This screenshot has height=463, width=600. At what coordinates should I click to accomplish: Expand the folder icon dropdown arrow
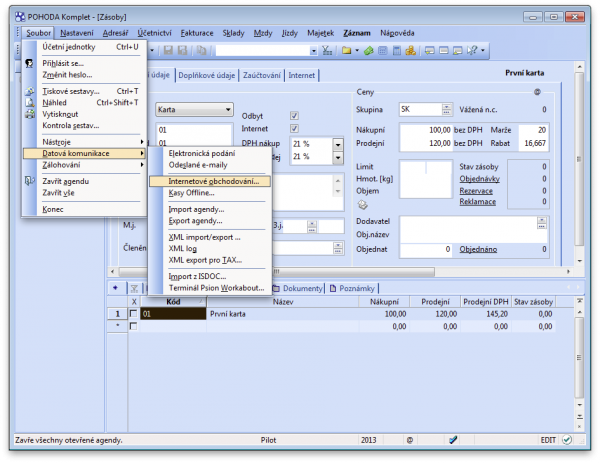pos(357,50)
